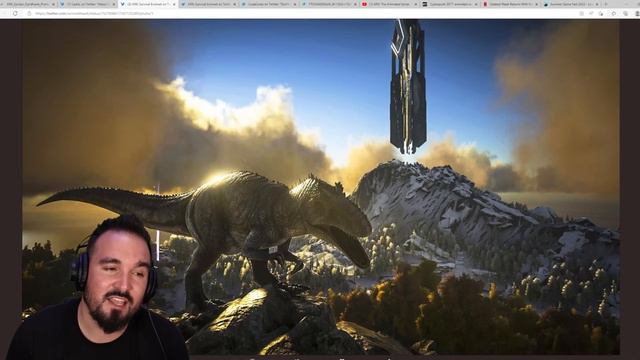The image size is (640, 360).
Task: Click the twitter.com address bar URL
Action: pyautogui.click(x=95, y=13)
